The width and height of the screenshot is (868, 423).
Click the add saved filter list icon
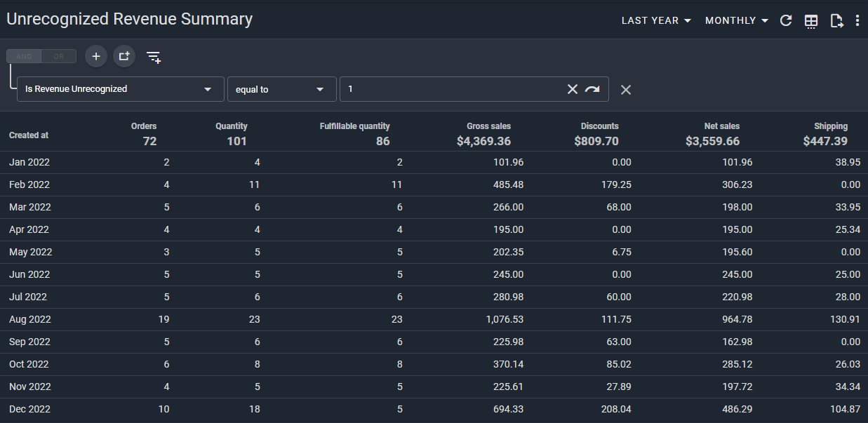tap(154, 57)
